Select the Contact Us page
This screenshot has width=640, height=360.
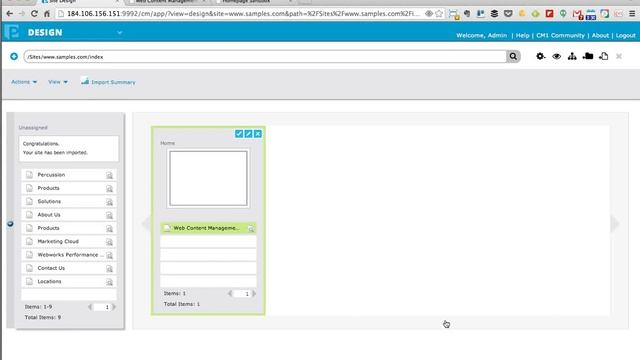tap(69, 268)
